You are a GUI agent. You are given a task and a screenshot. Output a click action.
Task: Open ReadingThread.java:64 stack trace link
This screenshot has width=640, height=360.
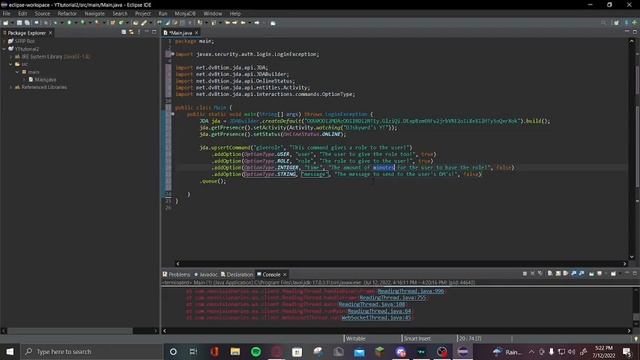379,311
